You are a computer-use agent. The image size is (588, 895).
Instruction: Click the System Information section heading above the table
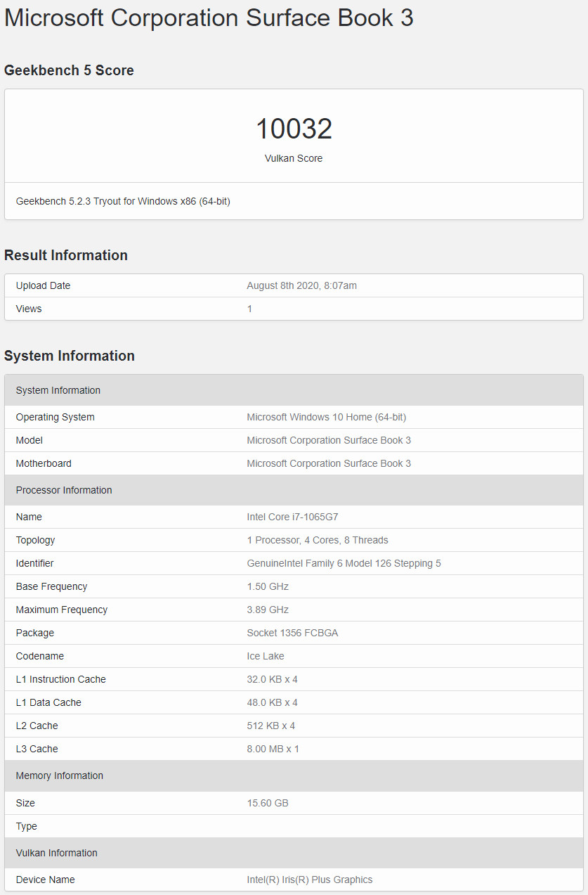click(70, 356)
